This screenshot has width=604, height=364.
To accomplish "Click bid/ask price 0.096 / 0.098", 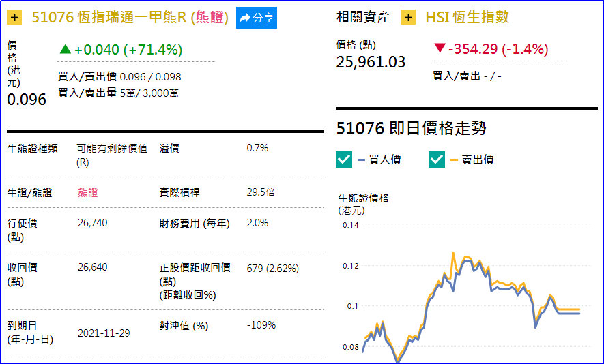I will 150,76.
